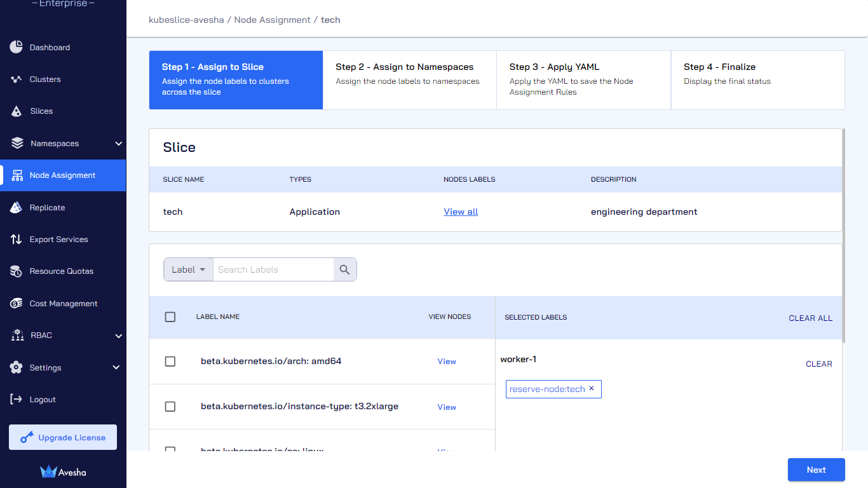Check beta.kubernetes.io/instance-type: t3.2xlarge label

click(170, 407)
